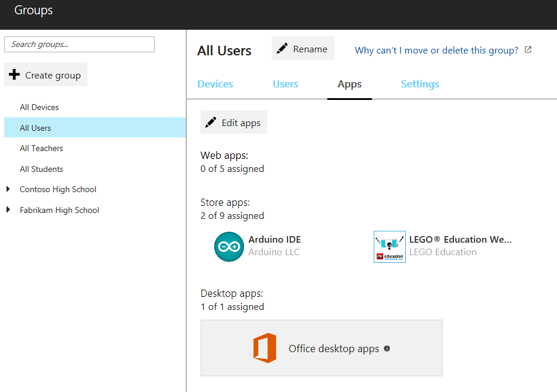Click the pencil icon on Edit apps

[x=211, y=122]
